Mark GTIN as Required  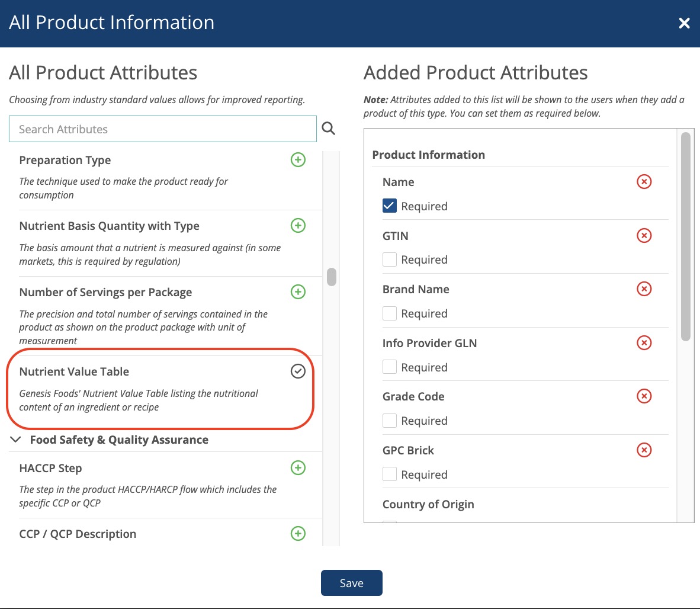390,259
